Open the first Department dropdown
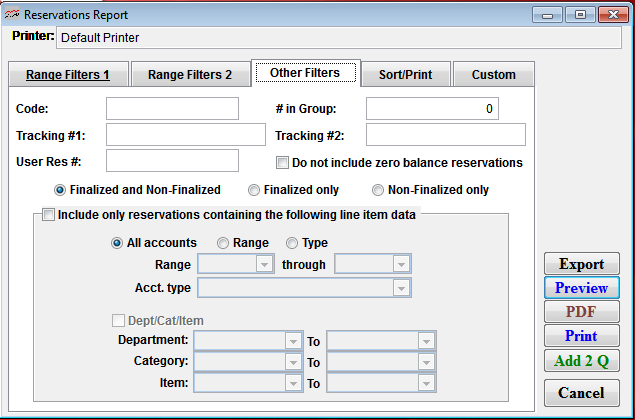Image resolution: width=635 pixels, height=420 pixels. pyautogui.click(x=293, y=340)
